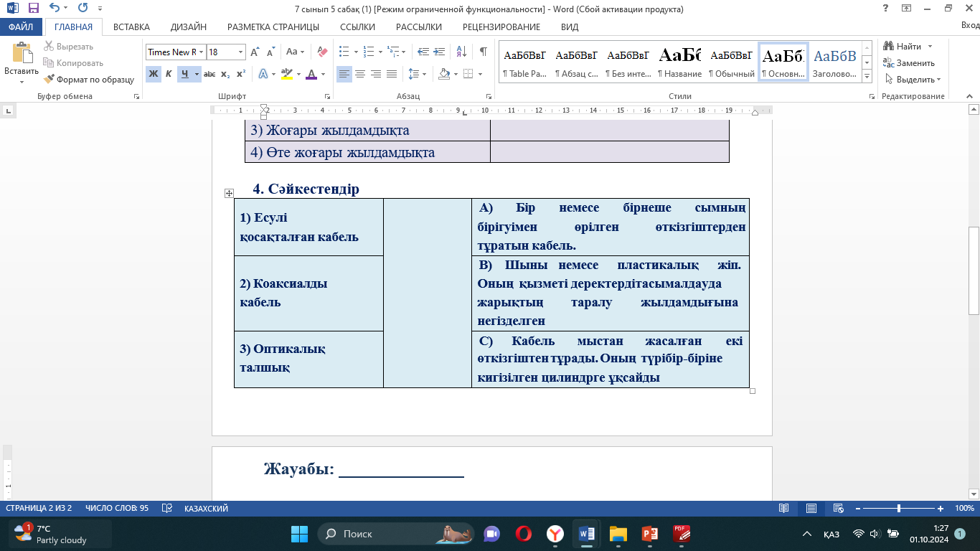Open PowerPoint from the taskbar
The width and height of the screenshot is (980, 551).
tap(650, 534)
